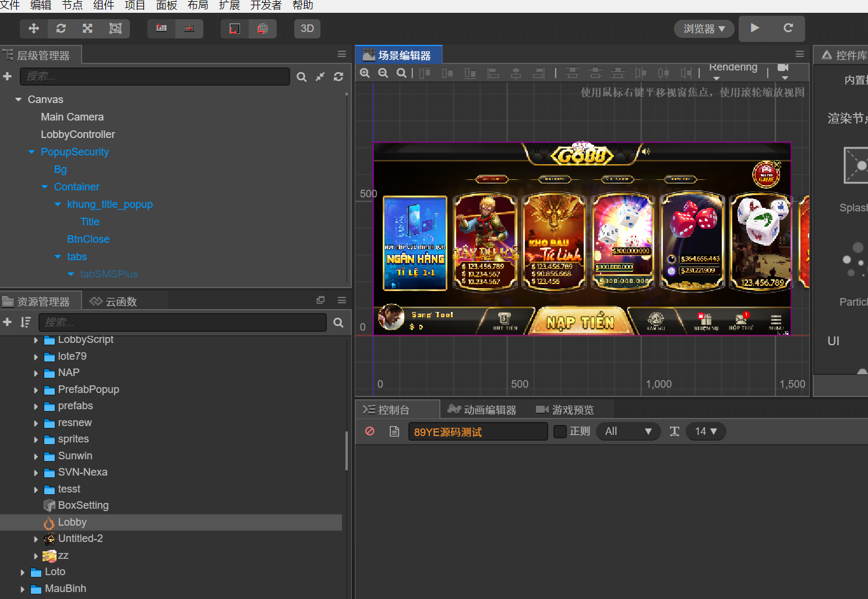Expand the MauBinh folder
The width and height of the screenshot is (868, 599).
point(23,589)
